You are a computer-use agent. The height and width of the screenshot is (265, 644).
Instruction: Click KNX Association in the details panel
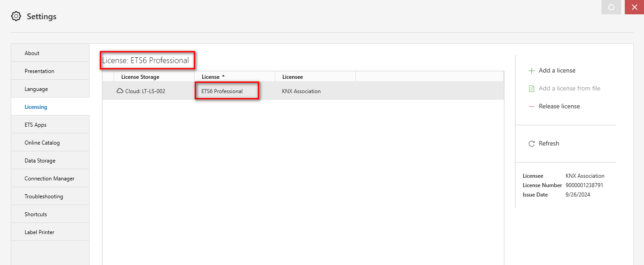[x=585, y=176]
